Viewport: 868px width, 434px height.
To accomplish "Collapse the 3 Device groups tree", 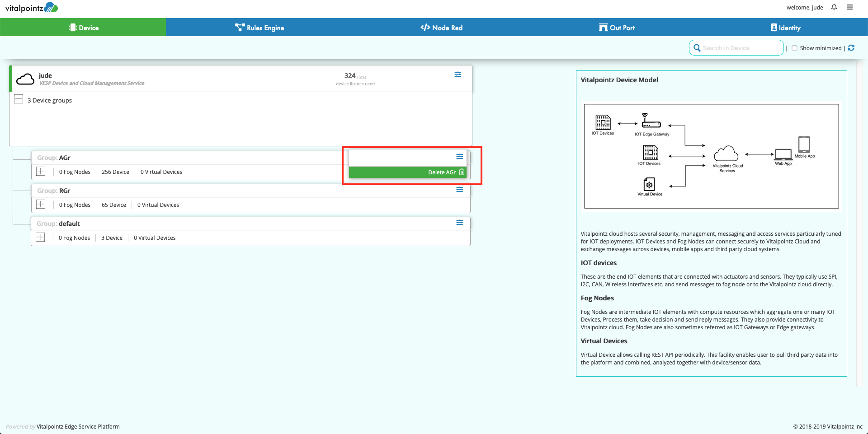I will 19,99.
